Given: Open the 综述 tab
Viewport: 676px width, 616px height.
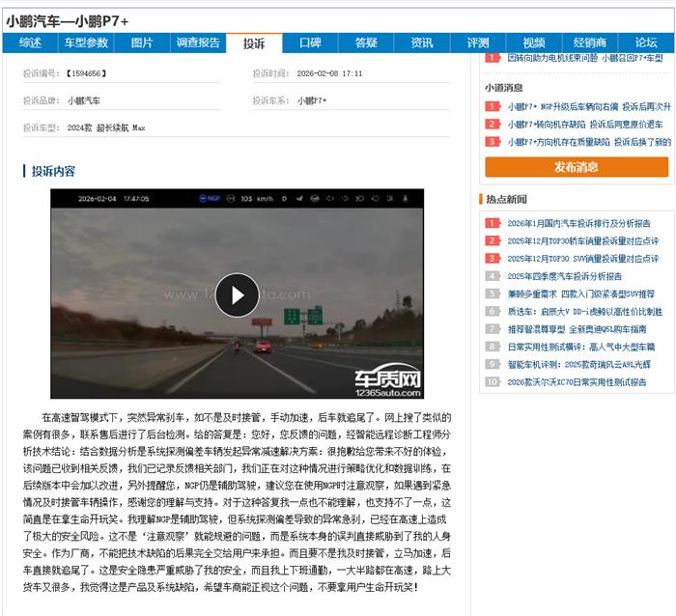Looking at the screenshot, I should coord(30,42).
